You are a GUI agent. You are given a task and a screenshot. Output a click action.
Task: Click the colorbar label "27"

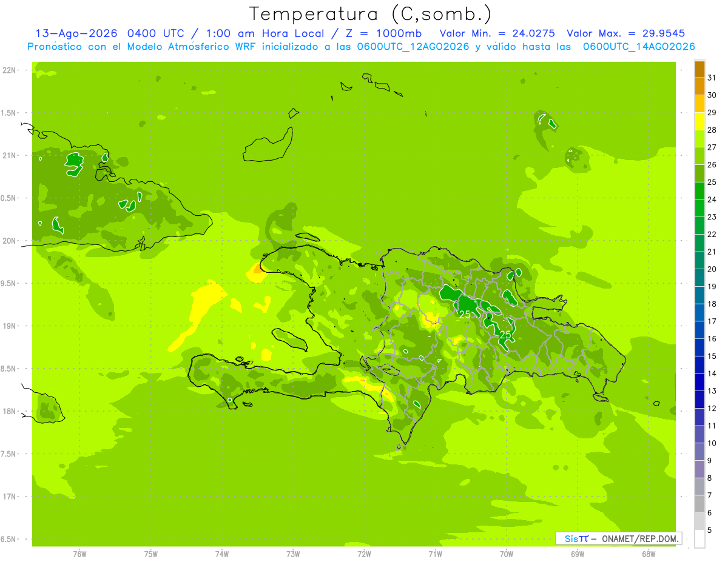(x=712, y=147)
